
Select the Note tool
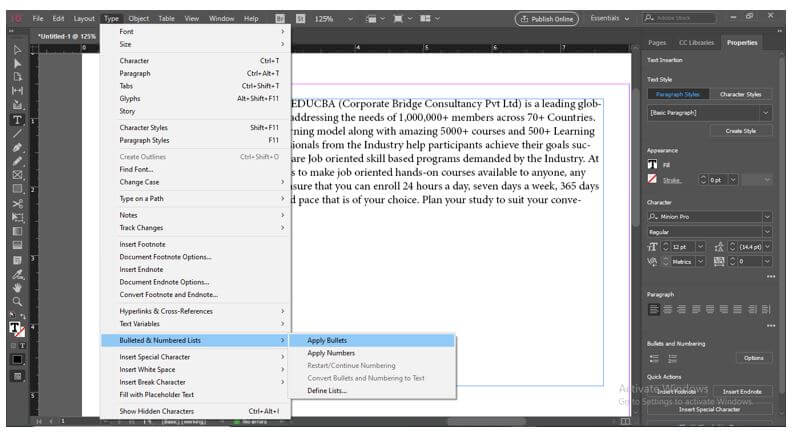click(18, 260)
